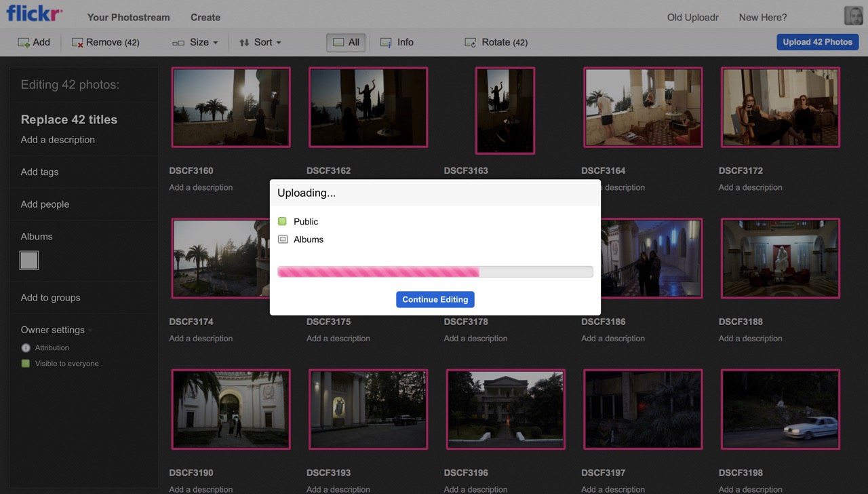Viewport: 868px width, 494px height.
Task: Select the DSCF3188 thumbnail
Action: tap(781, 259)
